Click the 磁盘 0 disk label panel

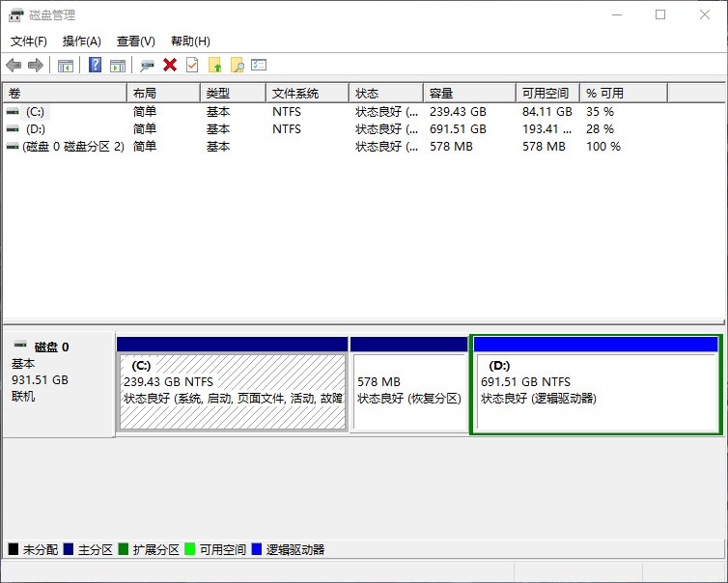point(59,384)
